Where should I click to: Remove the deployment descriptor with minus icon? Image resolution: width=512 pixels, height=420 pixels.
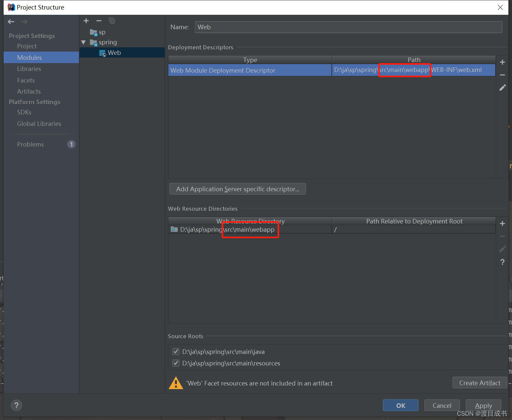(502, 75)
